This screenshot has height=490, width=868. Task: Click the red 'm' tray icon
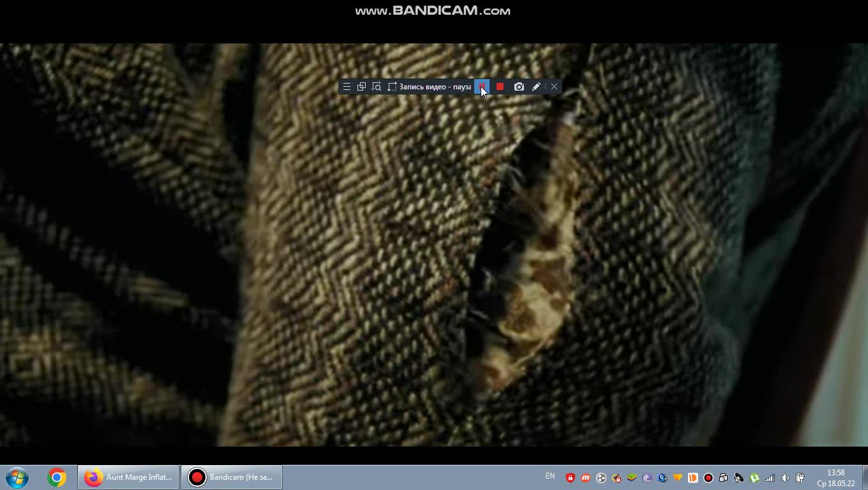[586, 478]
